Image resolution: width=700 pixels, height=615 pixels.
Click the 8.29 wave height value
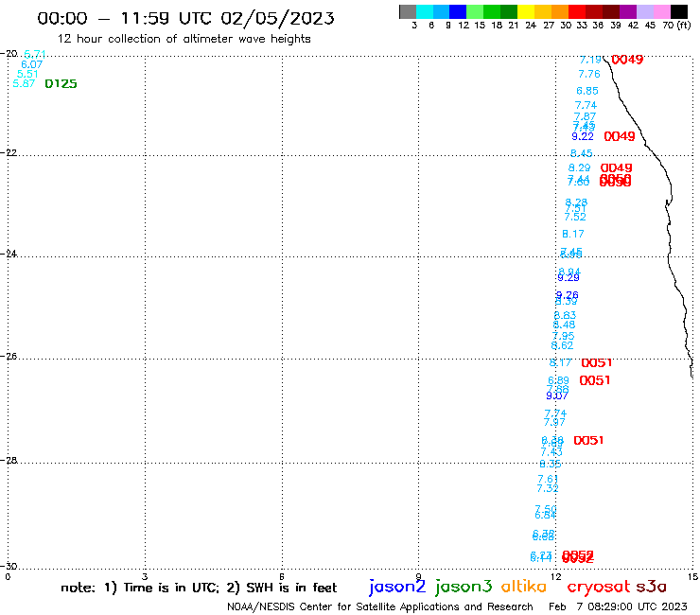(x=579, y=167)
